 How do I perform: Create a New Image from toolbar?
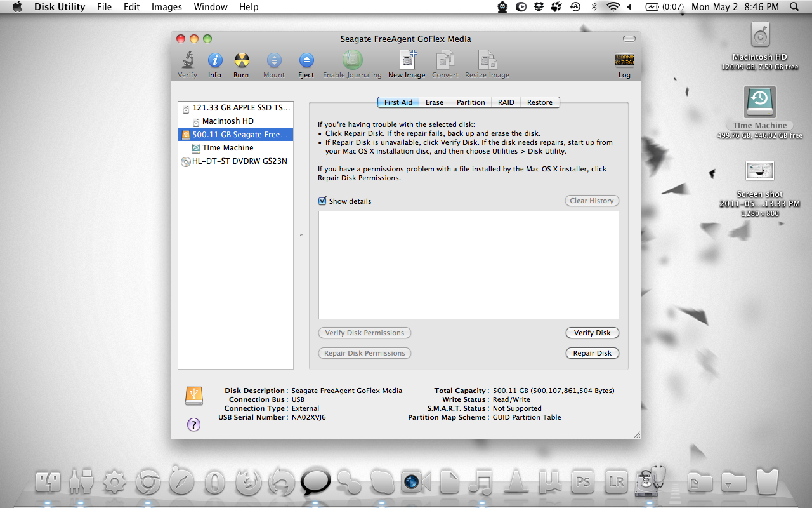[x=407, y=60]
